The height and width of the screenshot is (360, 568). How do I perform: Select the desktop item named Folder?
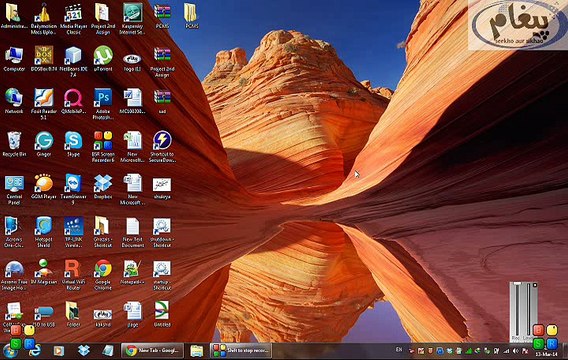74,314
